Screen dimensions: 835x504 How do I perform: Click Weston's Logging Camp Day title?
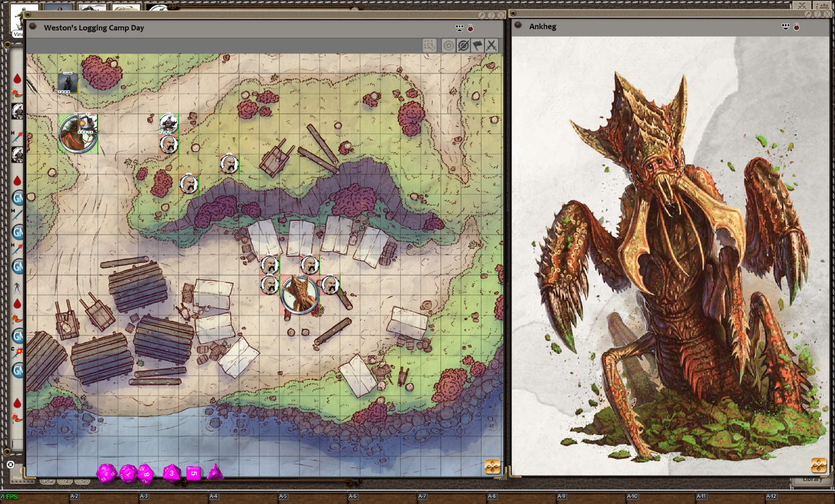(x=94, y=28)
